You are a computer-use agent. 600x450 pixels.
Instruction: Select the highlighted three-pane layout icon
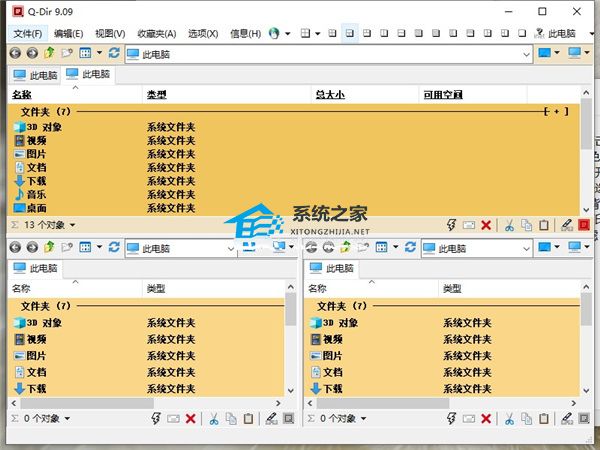350,33
